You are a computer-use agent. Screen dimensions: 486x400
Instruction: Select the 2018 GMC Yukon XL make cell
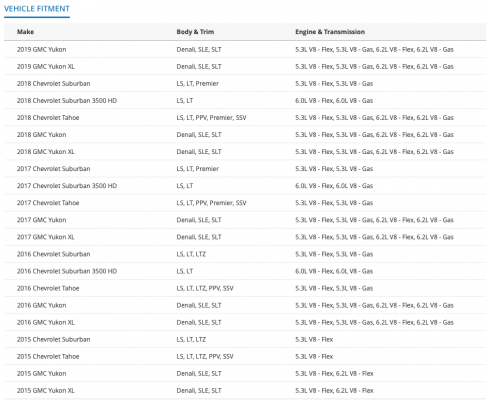pyautogui.click(x=46, y=152)
